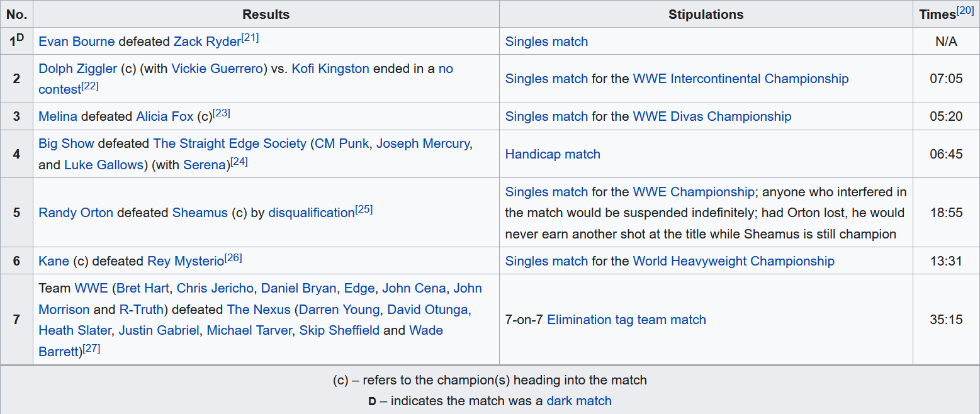980x414 pixels.
Task: Open the Elimination tag team match link
Action: coord(626,320)
